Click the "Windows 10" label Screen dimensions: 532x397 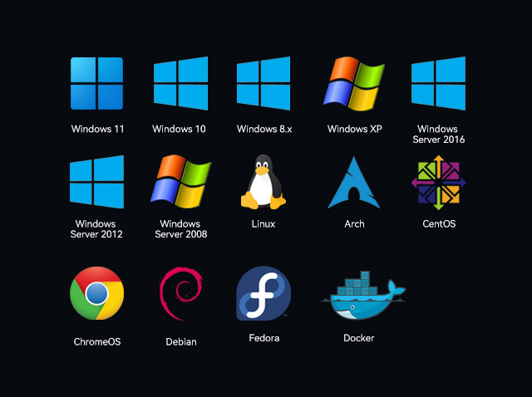[x=179, y=129]
